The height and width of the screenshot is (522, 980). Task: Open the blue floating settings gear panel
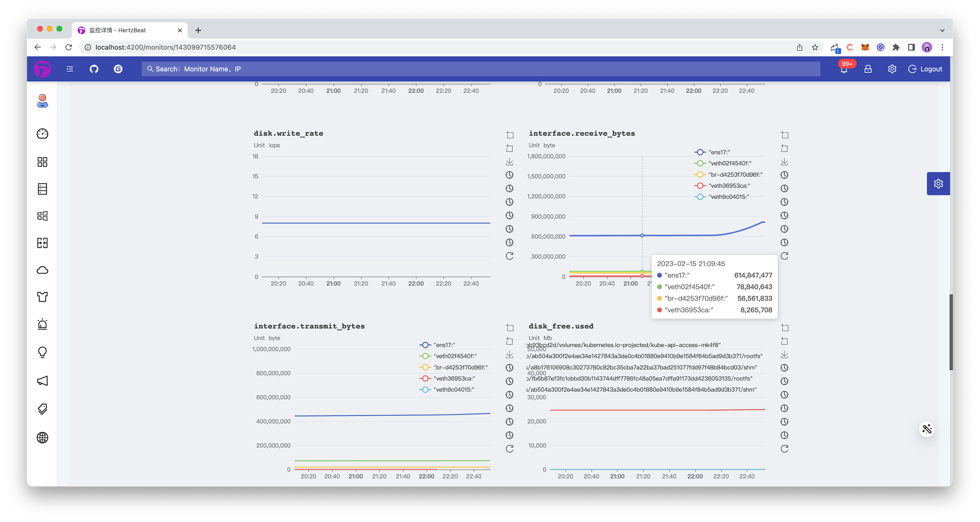coord(938,184)
